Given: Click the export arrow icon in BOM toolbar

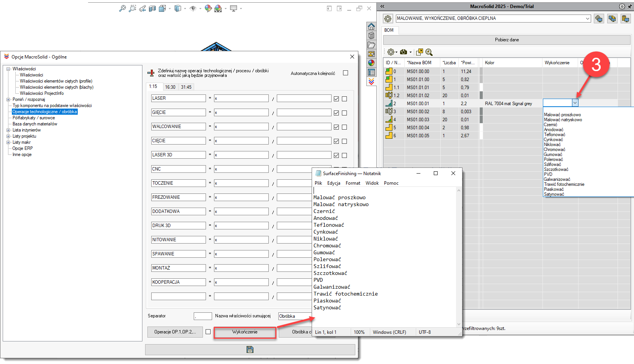Looking at the screenshot, I should pyautogui.click(x=420, y=52).
